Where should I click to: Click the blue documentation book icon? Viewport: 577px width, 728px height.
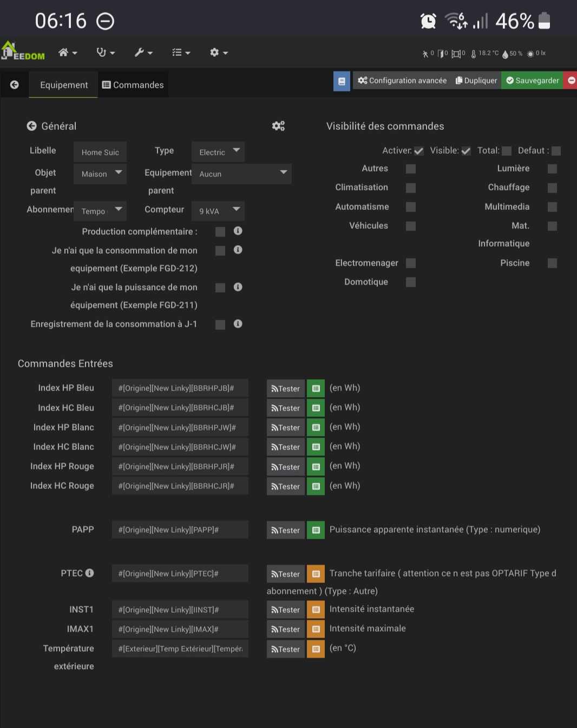pyautogui.click(x=342, y=81)
